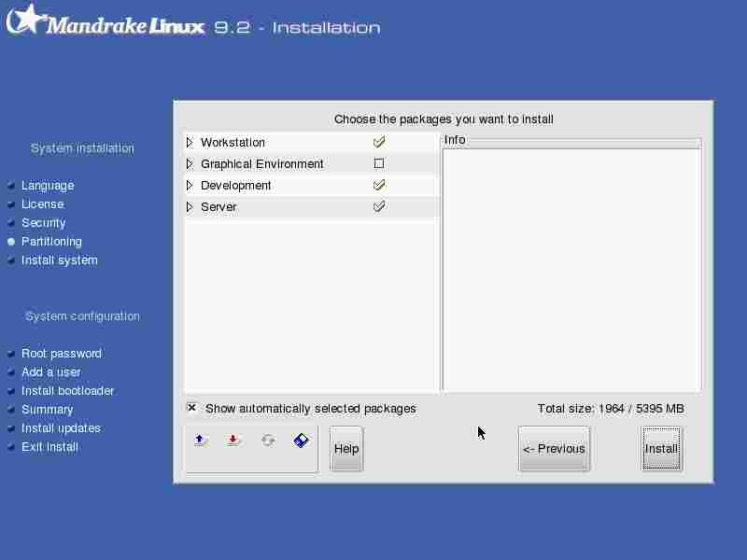Click the blue up-arrow tree icon
The height and width of the screenshot is (560, 747).
coord(201,441)
